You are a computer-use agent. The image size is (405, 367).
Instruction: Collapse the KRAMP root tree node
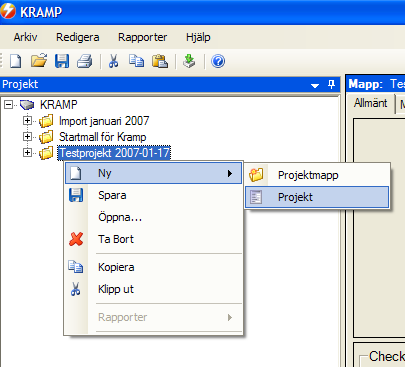tap(8, 105)
